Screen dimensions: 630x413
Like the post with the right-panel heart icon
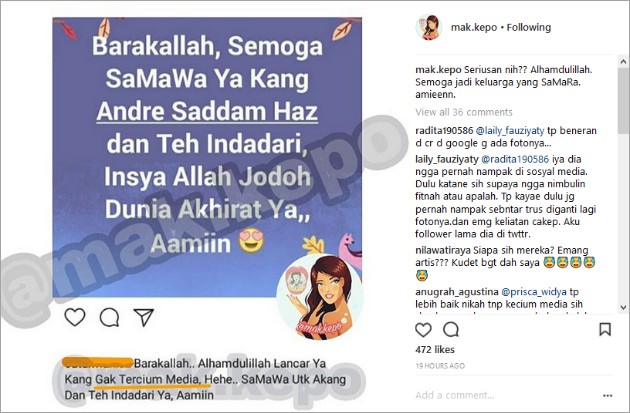[423, 330]
